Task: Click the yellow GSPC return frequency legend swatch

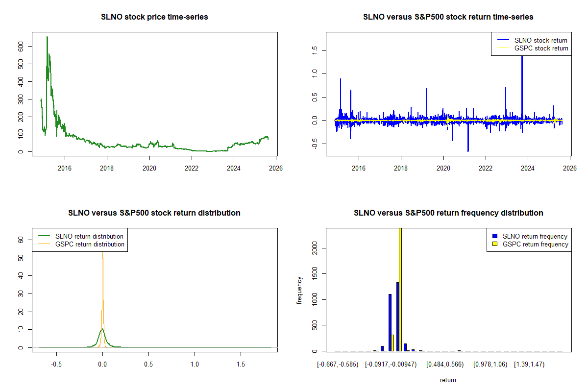Action: click(x=494, y=244)
